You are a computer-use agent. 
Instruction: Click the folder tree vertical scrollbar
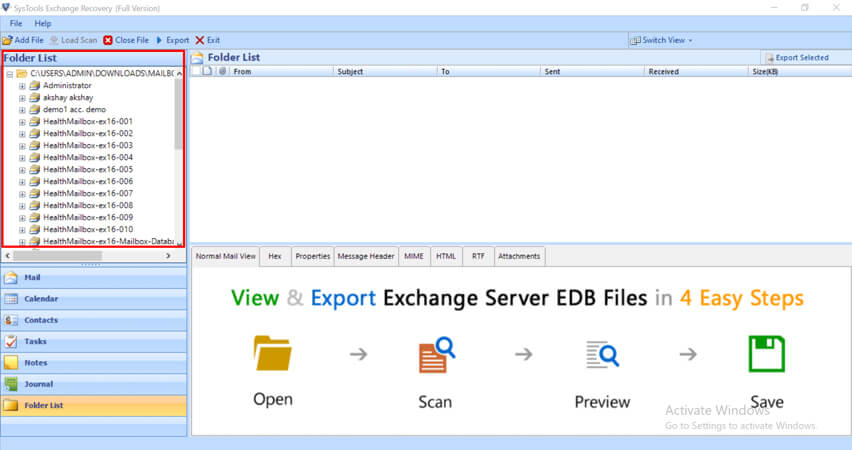[179, 114]
